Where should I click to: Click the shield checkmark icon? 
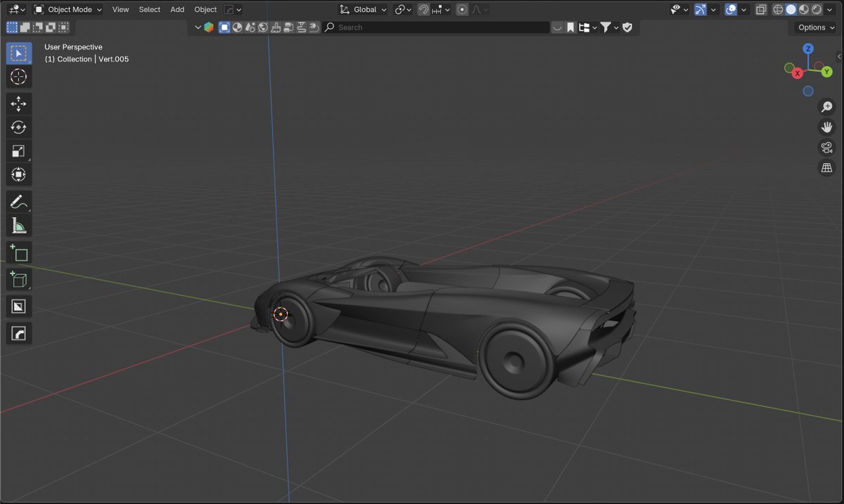tap(627, 27)
